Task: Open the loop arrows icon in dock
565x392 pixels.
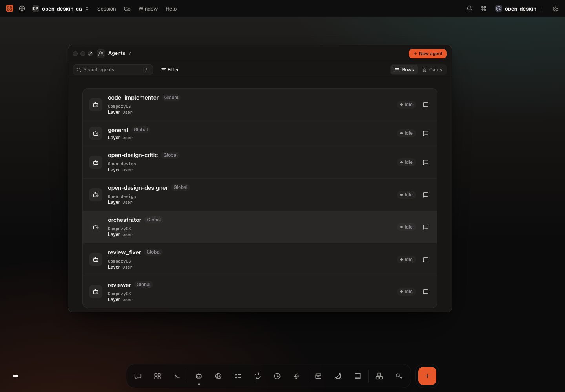Action: click(258, 376)
